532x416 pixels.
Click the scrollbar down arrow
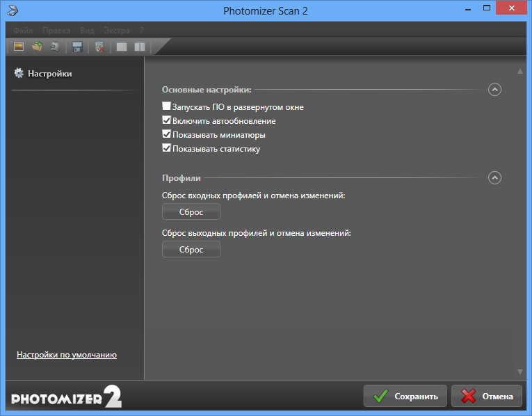(519, 372)
